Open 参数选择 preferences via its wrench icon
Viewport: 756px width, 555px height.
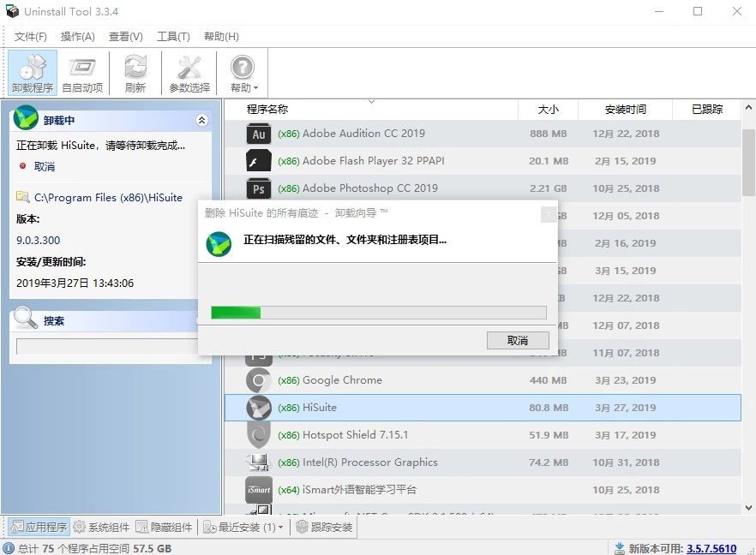tap(189, 67)
